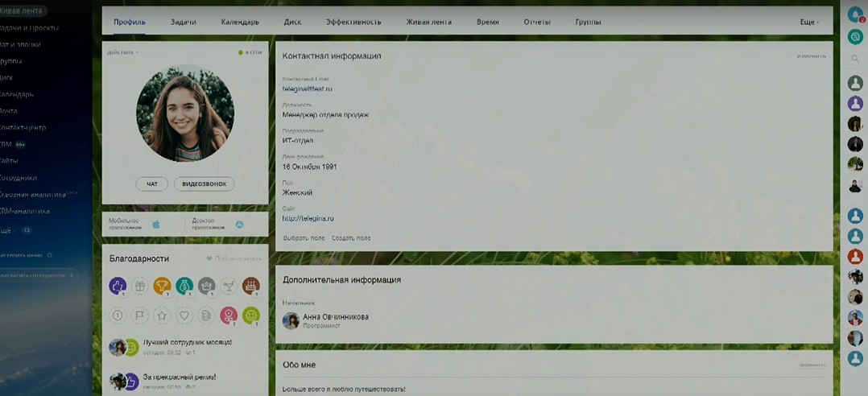This screenshot has width=868, height=396.
Task: Open the Лучший сотрудник месяца! gratitude post
Action: 187,343
